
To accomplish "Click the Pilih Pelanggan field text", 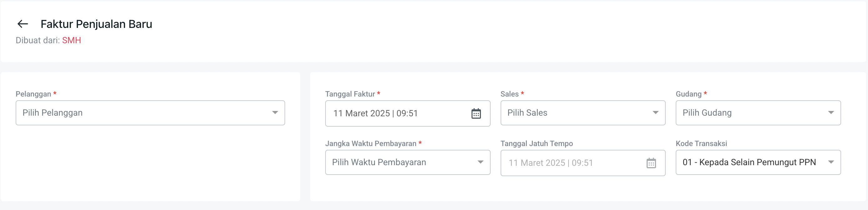I will [53, 113].
